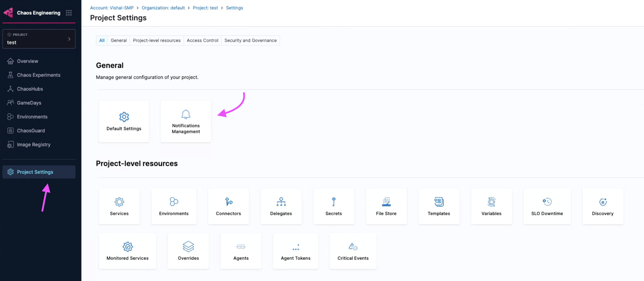
Task: Open the SLO Downtime icon
Action: 547,202
